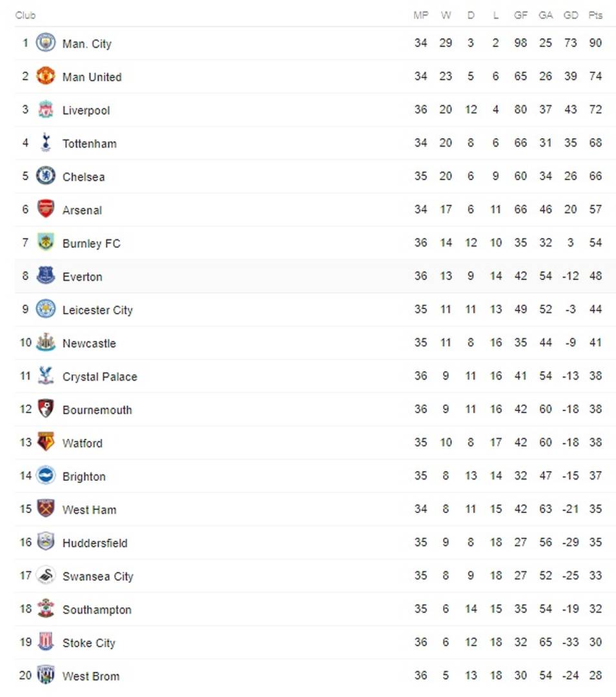Select the Southampton table row name

coord(97,609)
